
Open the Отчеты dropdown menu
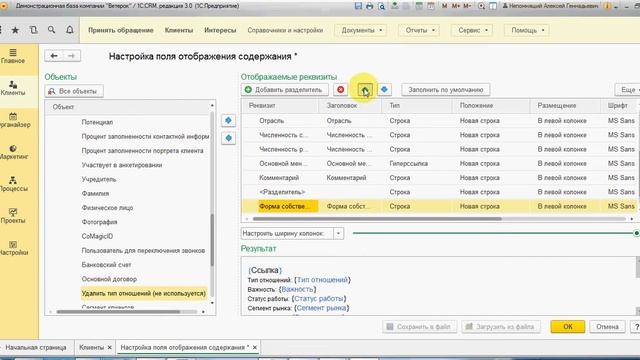420,30
